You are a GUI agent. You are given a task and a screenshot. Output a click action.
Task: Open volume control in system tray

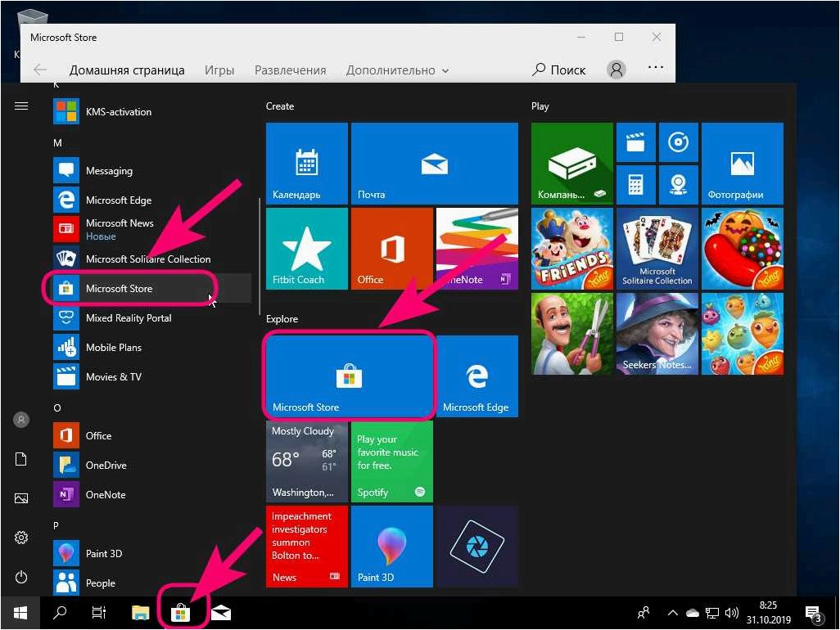point(731,613)
